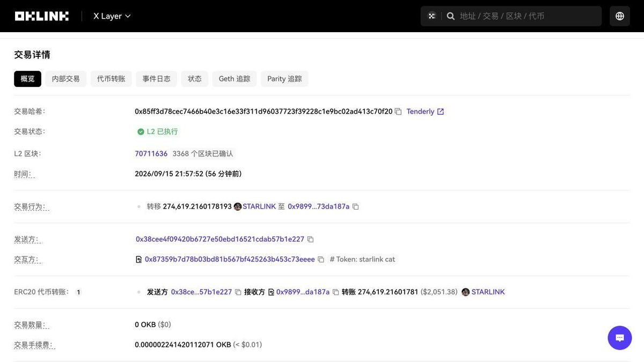The image size is (644, 362).
Task: Click the 交易行为 label
Action: point(31,206)
